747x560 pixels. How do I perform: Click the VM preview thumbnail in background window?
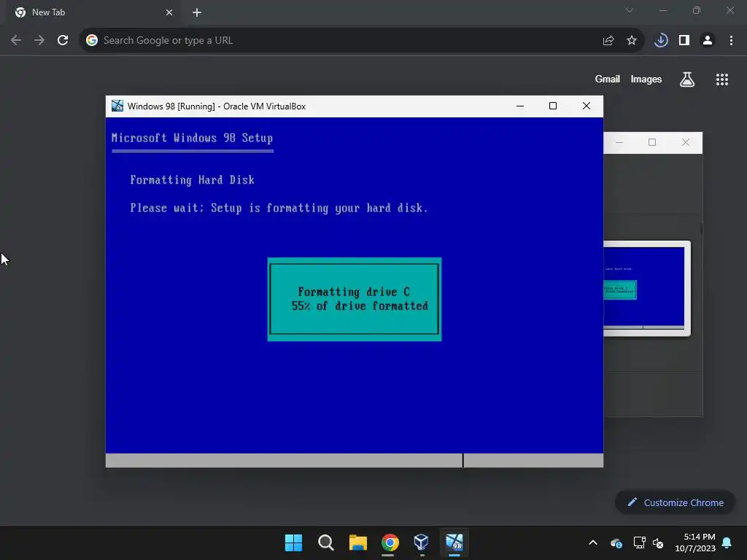pos(646,288)
